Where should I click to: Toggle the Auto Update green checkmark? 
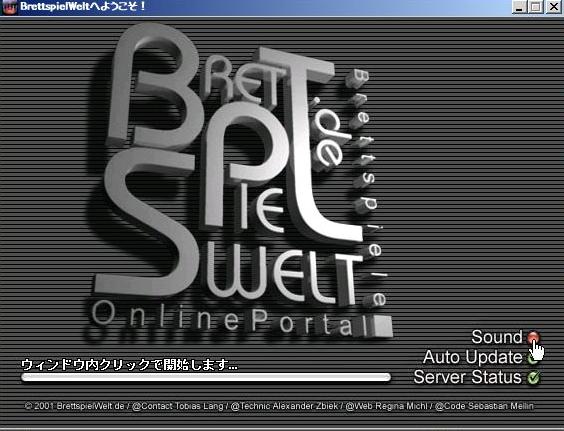click(533, 357)
